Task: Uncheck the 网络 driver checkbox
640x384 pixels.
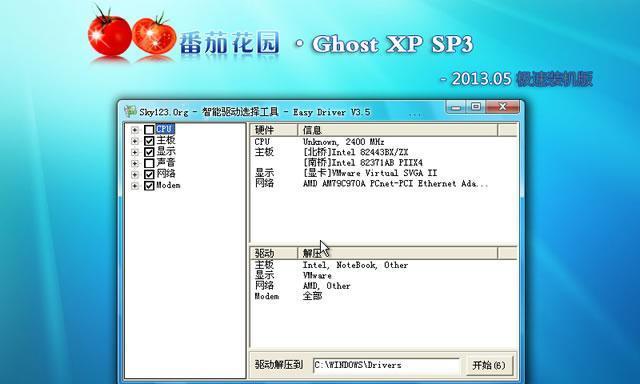Action: (x=149, y=174)
